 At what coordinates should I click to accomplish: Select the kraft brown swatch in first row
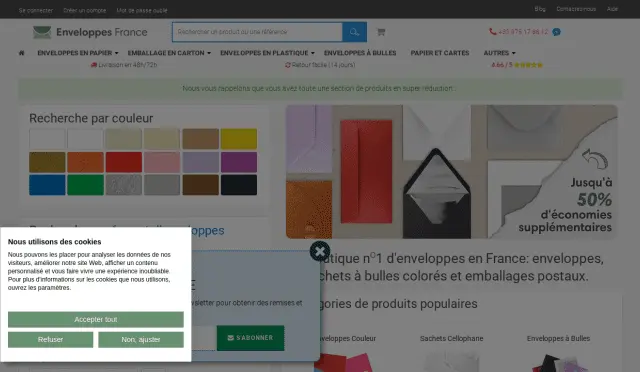coord(200,139)
